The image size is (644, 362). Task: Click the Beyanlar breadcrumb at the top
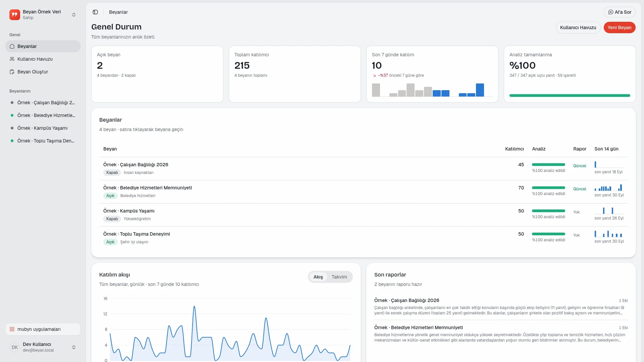(x=118, y=12)
